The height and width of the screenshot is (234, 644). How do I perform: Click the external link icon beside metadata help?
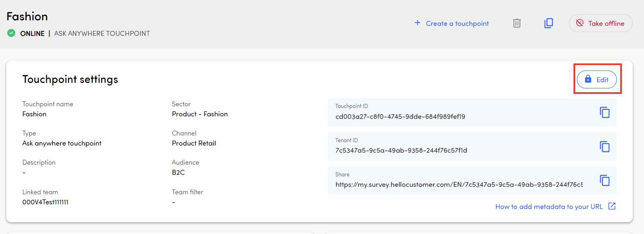[x=612, y=206]
